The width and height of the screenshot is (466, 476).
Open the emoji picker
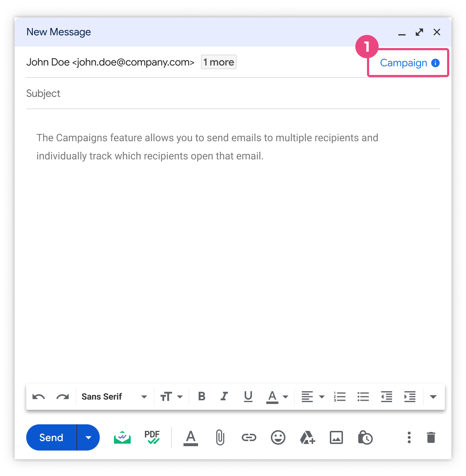click(x=278, y=437)
